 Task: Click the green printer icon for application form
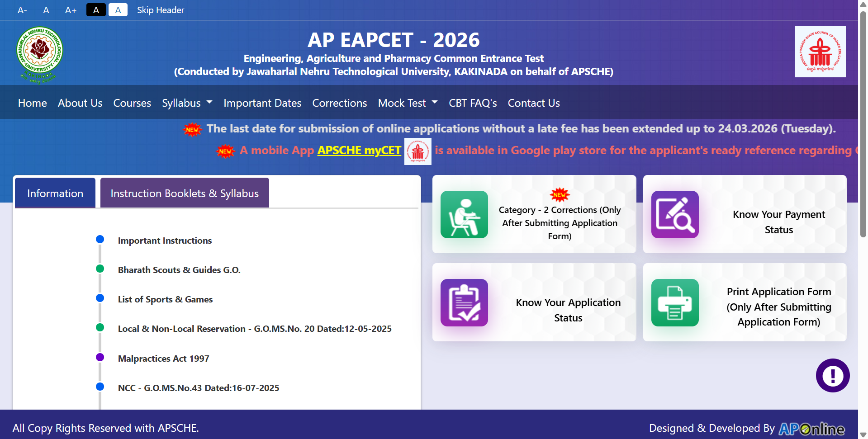pos(674,302)
